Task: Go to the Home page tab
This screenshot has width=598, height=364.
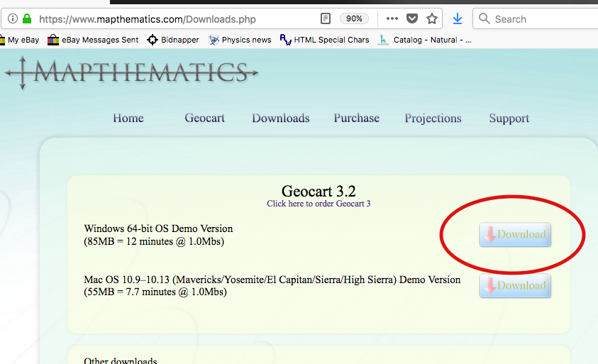Action: [128, 118]
